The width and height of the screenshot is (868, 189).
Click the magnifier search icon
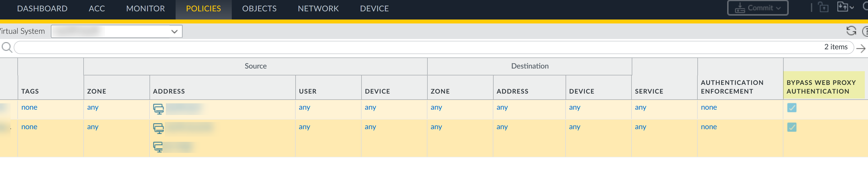(x=7, y=47)
